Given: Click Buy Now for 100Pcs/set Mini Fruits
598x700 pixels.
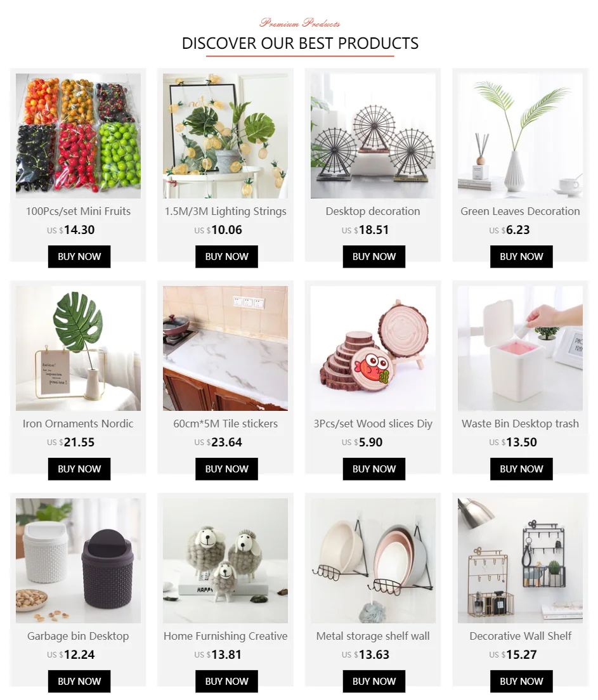Looking at the screenshot, I should coord(79,257).
